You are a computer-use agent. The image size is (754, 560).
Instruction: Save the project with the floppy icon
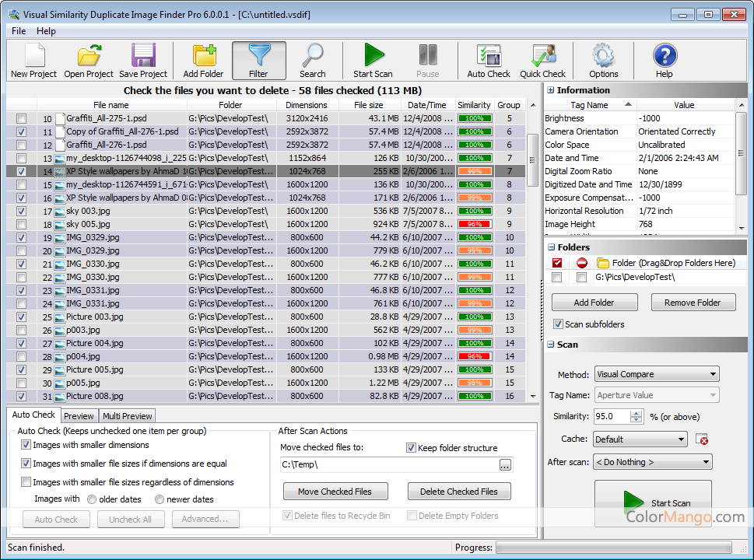click(143, 61)
